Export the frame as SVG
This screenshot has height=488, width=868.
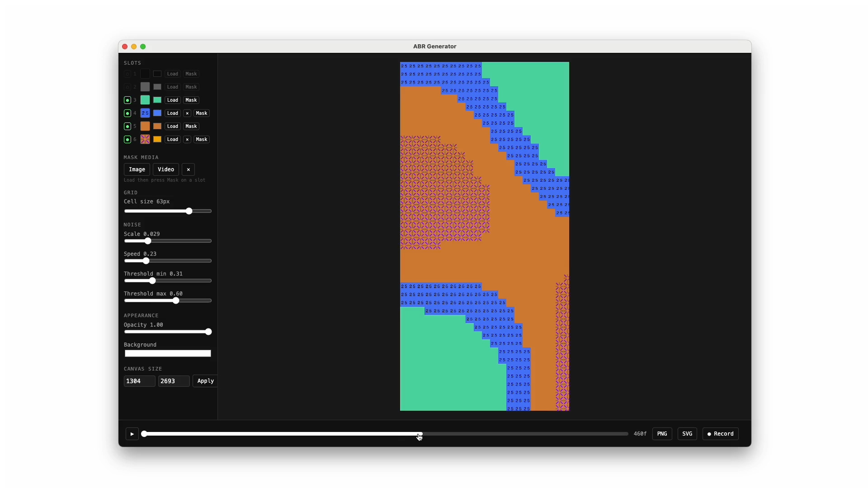pos(687,434)
